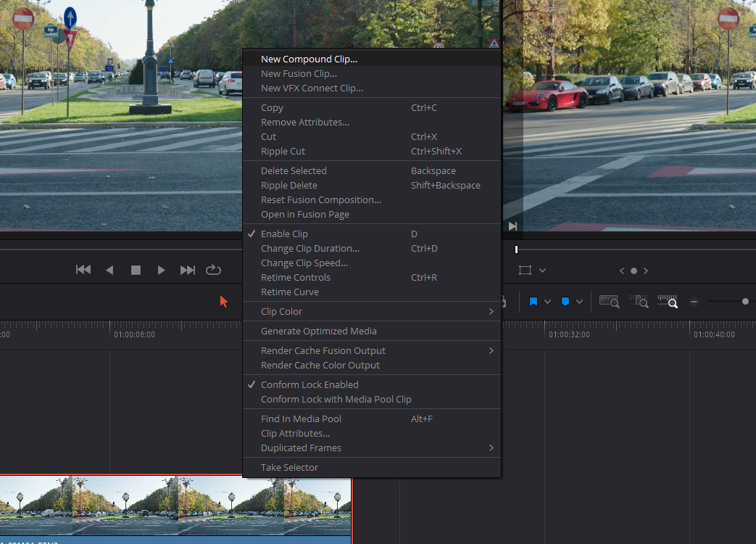Select Render Cache Color Output

tap(372, 365)
